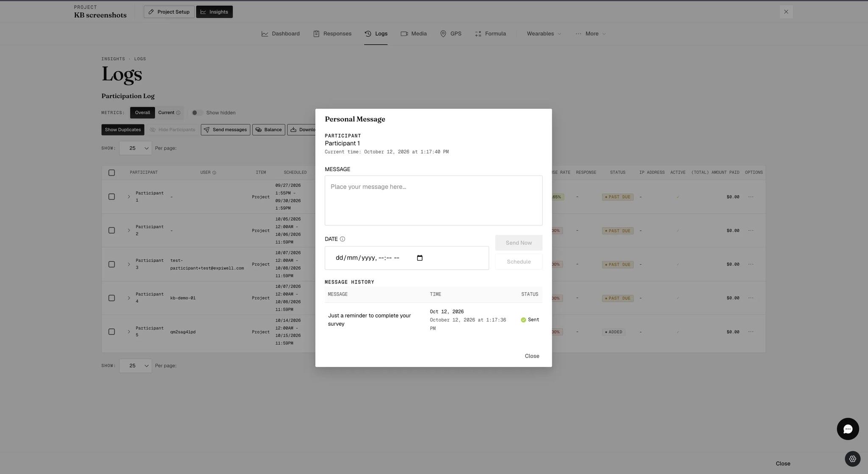Open the Media tab
The image size is (868, 474).
(414, 34)
